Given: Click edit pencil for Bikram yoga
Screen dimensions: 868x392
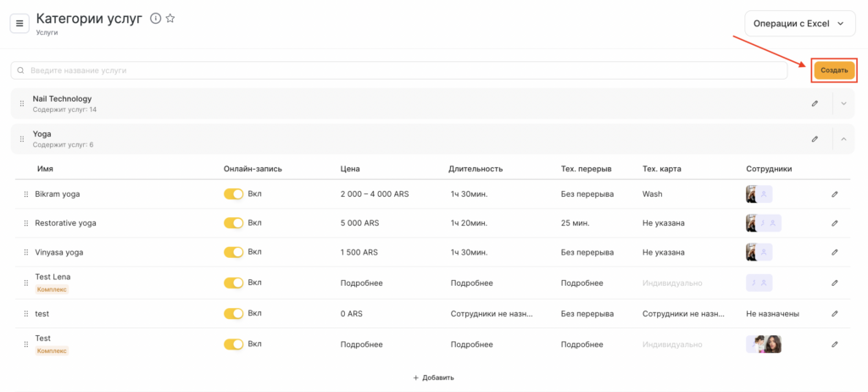Looking at the screenshot, I should coord(834,194).
